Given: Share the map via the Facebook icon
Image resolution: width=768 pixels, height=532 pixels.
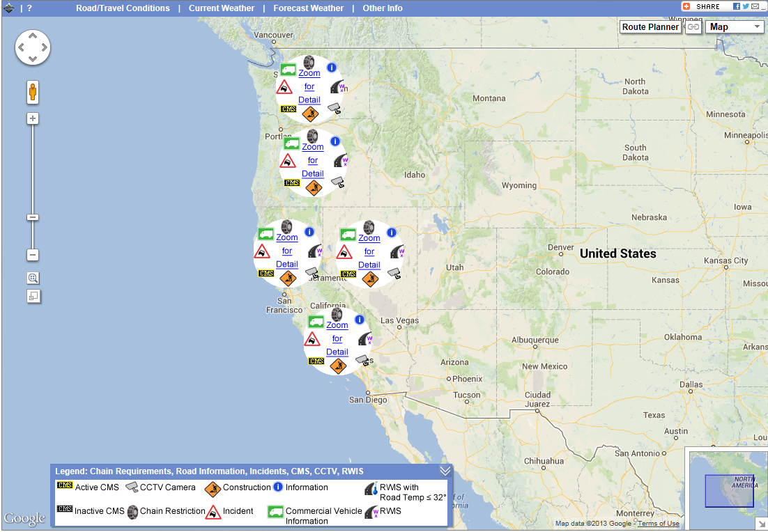Looking at the screenshot, I should [737, 6].
